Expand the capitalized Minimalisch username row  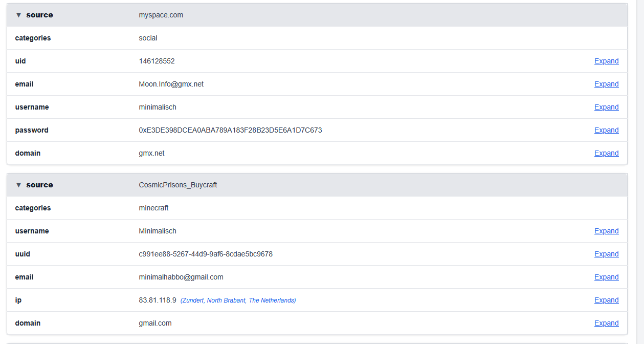coord(606,231)
